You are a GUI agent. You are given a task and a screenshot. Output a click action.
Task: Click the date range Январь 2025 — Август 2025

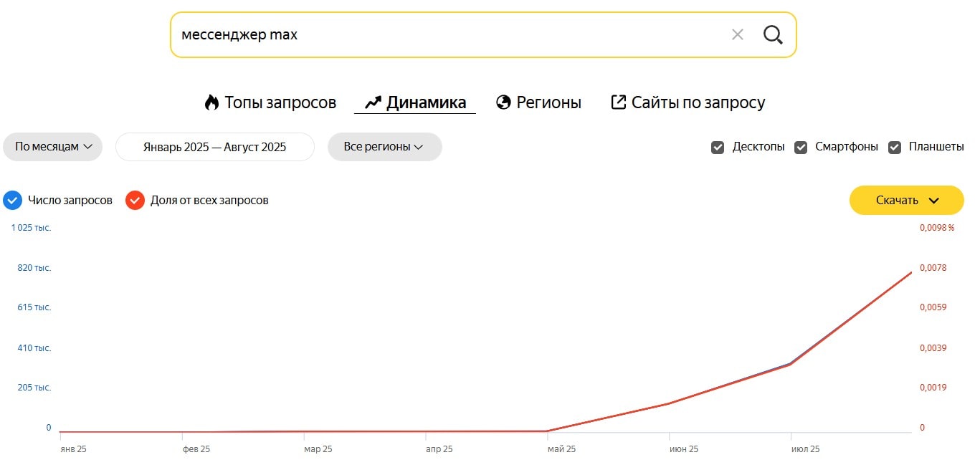tap(215, 147)
